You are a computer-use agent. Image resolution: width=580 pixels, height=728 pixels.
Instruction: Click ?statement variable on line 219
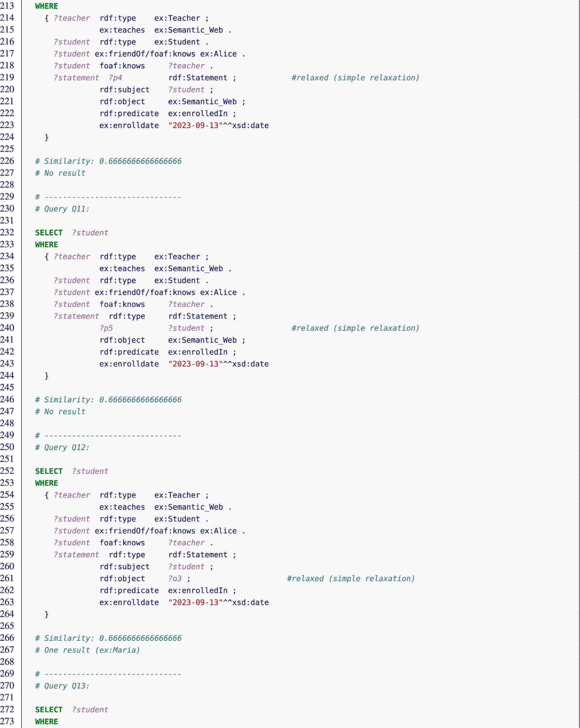click(x=76, y=78)
